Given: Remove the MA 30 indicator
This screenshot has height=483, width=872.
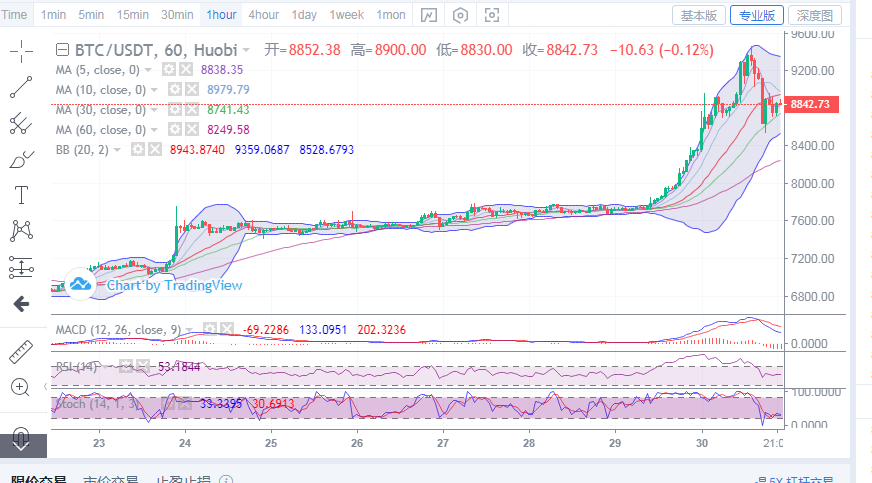Looking at the screenshot, I should tap(192, 109).
